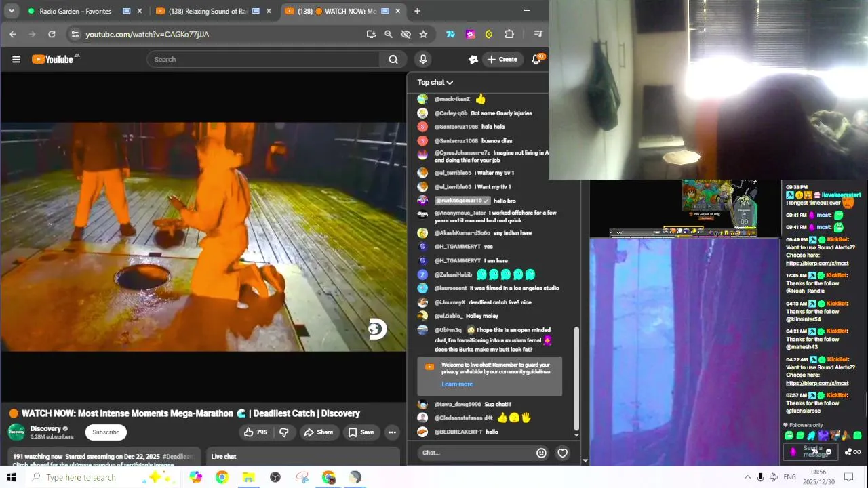Bookmark this page with the star icon
The width and height of the screenshot is (868, 488).
click(424, 34)
